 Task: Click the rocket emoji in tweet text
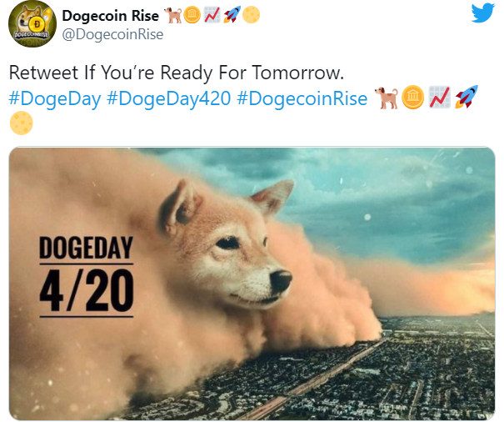(467, 97)
